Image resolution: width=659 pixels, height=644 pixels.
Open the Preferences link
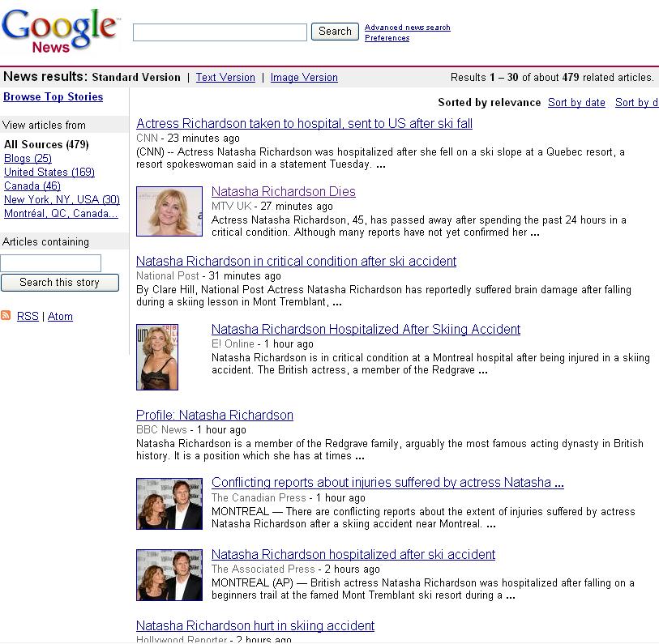(x=387, y=38)
